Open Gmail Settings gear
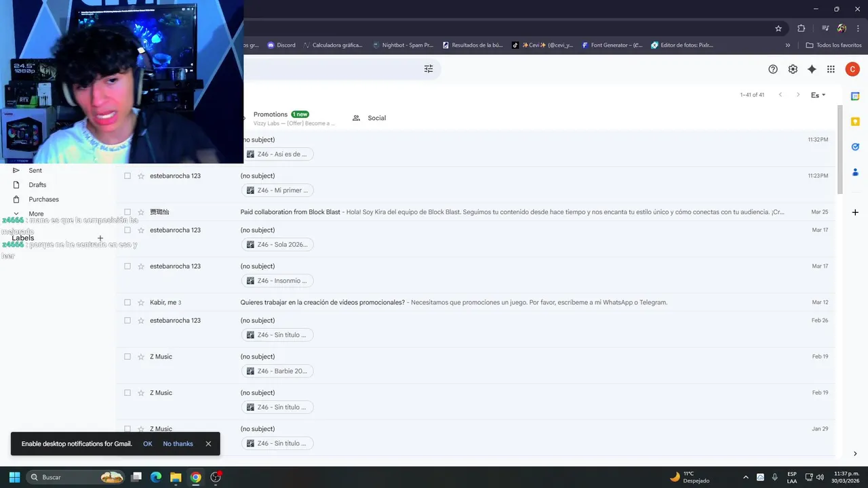The width and height of the screenshot is (868, 488). 793,69
